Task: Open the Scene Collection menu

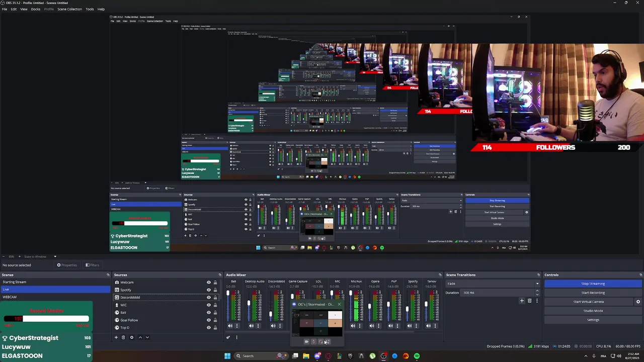Action: pyautogui.click(x=69, y=9)
